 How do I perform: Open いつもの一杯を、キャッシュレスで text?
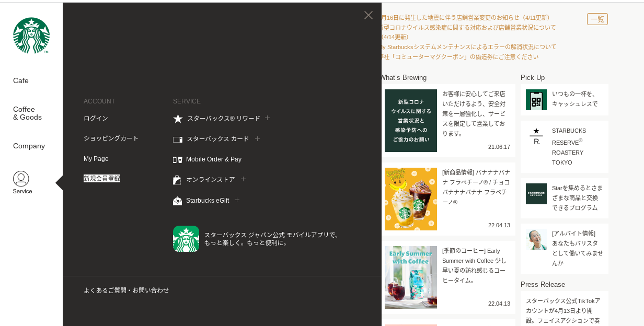point(575,99)
